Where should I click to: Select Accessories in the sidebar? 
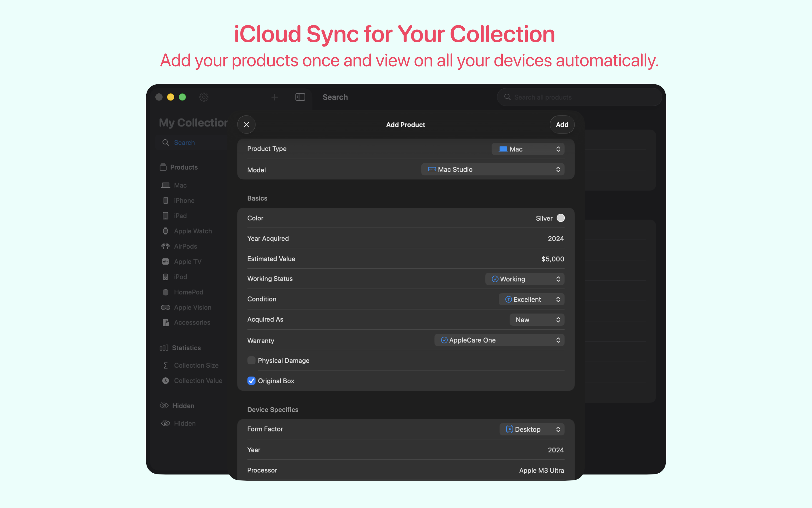click(x=192, y=323)
